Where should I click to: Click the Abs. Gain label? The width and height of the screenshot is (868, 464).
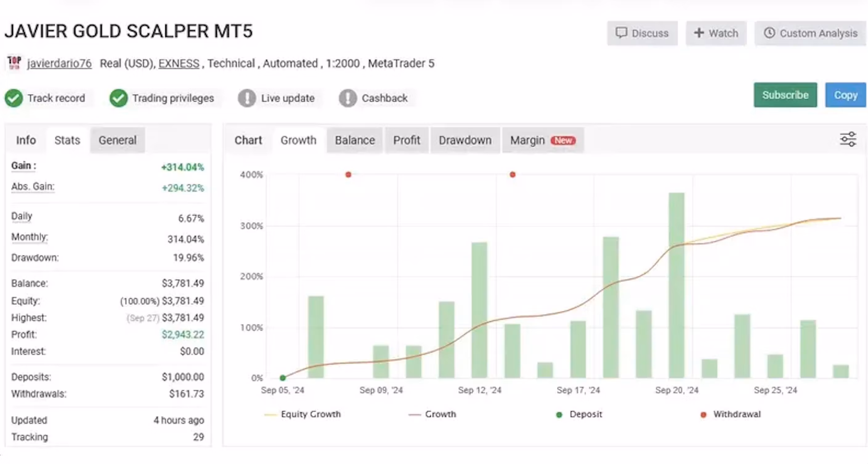(33, 186)
